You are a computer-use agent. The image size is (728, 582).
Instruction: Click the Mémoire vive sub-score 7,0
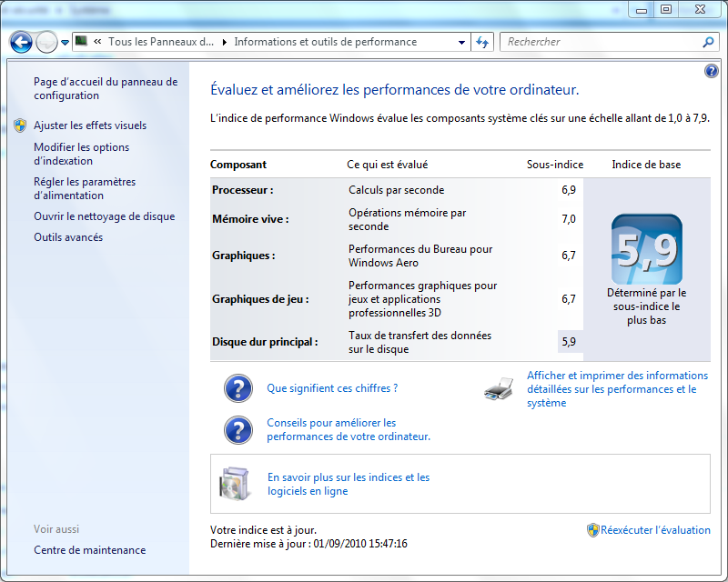(x=569, y=219)
